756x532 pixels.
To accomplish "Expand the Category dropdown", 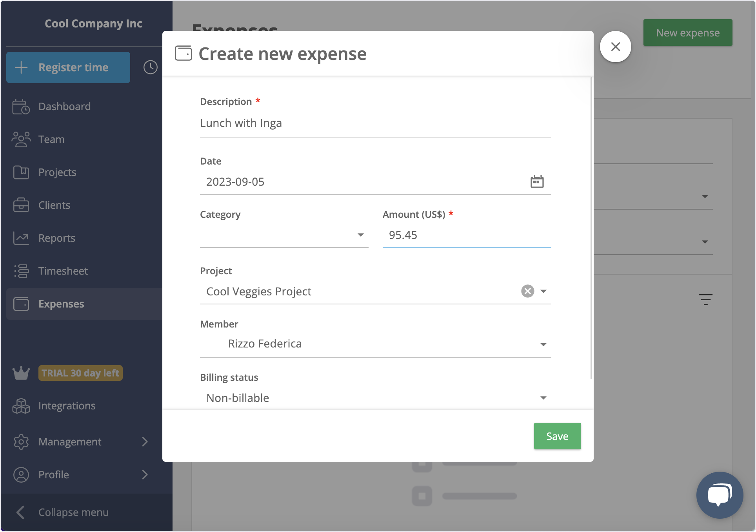I will [360, 235].
